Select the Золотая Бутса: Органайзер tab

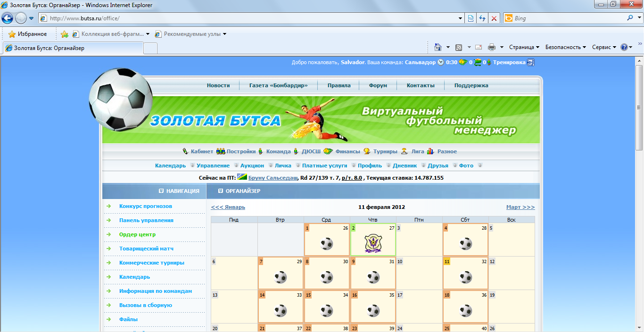pyautogui.click(x=73, y=48)
